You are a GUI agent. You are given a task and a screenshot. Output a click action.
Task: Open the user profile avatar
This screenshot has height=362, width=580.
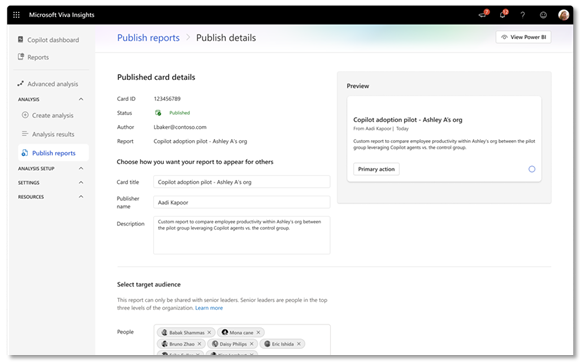(x=563, y=15)
